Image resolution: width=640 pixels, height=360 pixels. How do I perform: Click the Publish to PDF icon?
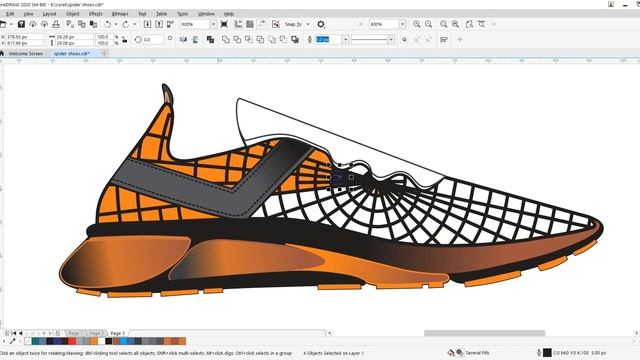click(x=171, y=24)
